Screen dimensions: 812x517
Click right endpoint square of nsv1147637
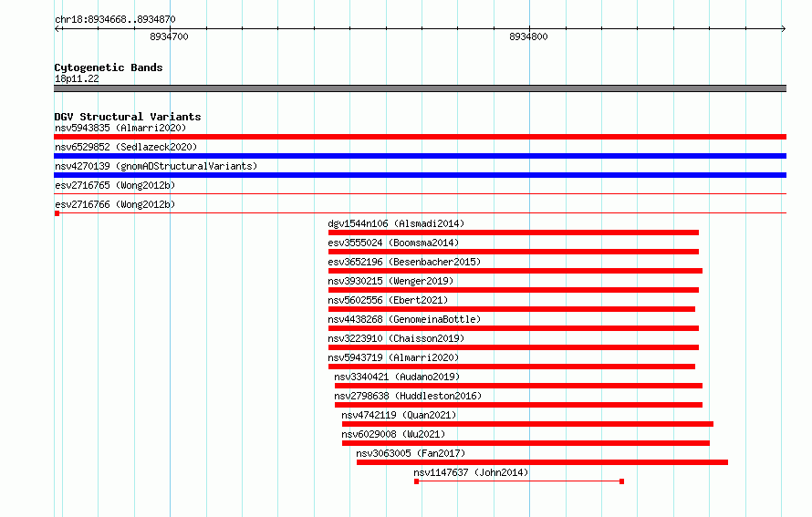click(x=622, y=481)
